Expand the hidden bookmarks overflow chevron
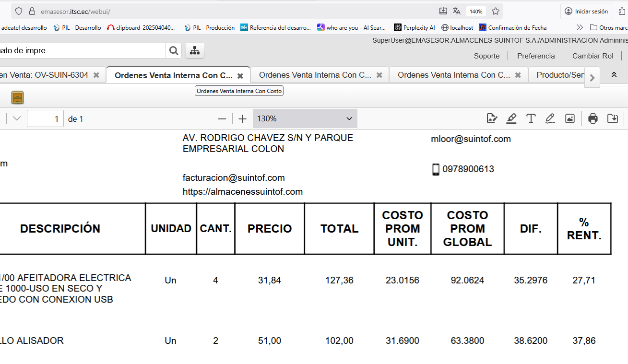This screenshot has width=628, height=364. coord(580,28)
